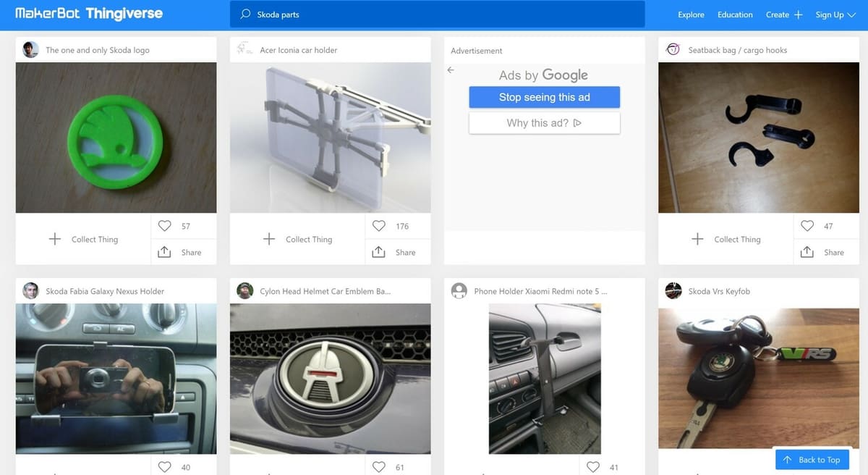Open Skoda Fabia Galaxy Nexus Holder title
Image resolution: width=868 pixels, height=475 pixels.
pos(105,291)
